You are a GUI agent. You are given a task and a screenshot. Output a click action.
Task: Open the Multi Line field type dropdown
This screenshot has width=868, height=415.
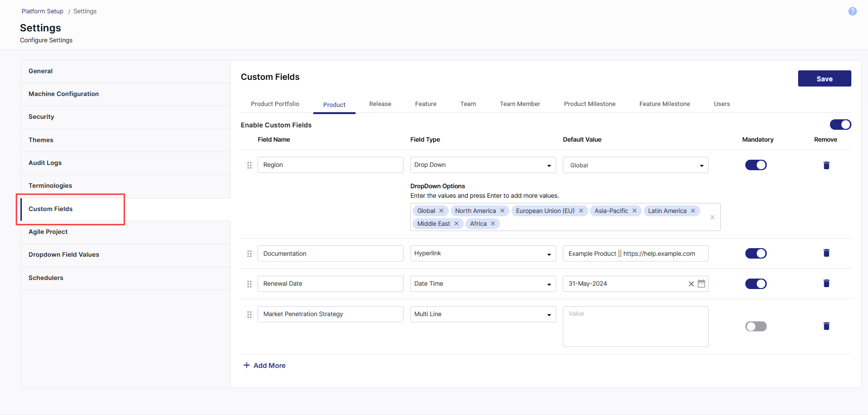482,314
